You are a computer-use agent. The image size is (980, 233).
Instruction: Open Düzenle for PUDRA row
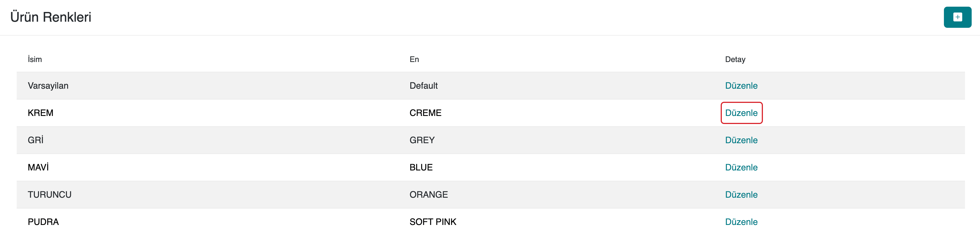point(741,222)
